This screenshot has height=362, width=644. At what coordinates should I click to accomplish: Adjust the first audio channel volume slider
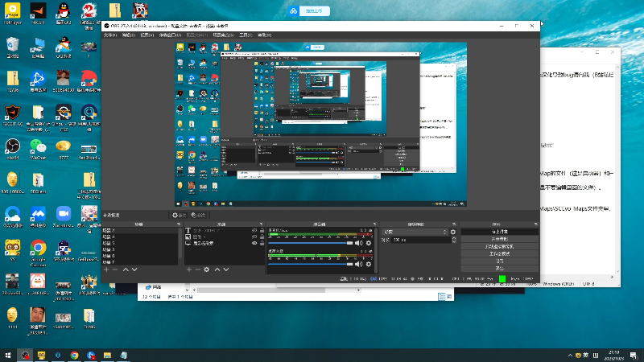(x=310, y=243)
